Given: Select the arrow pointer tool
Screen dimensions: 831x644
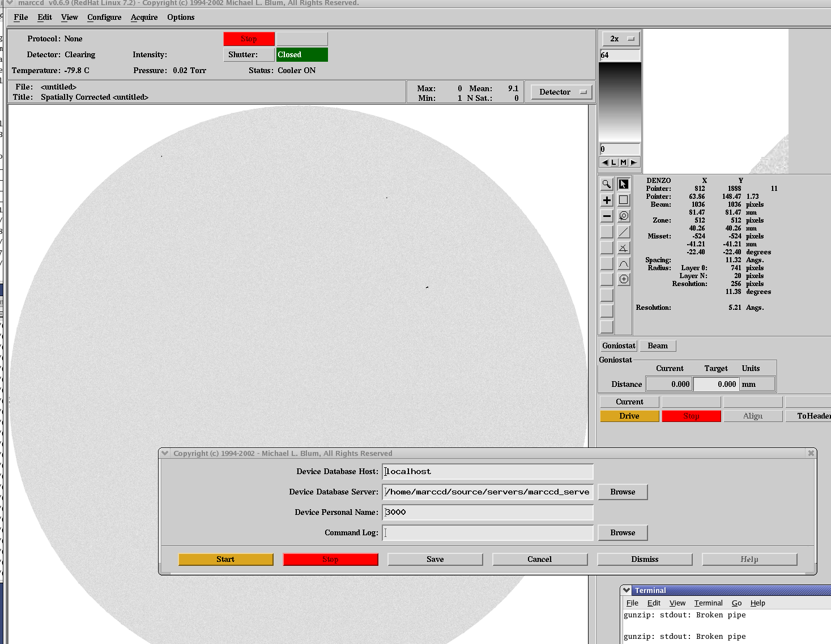Looking at the screenshot, I should coord(624,184).
